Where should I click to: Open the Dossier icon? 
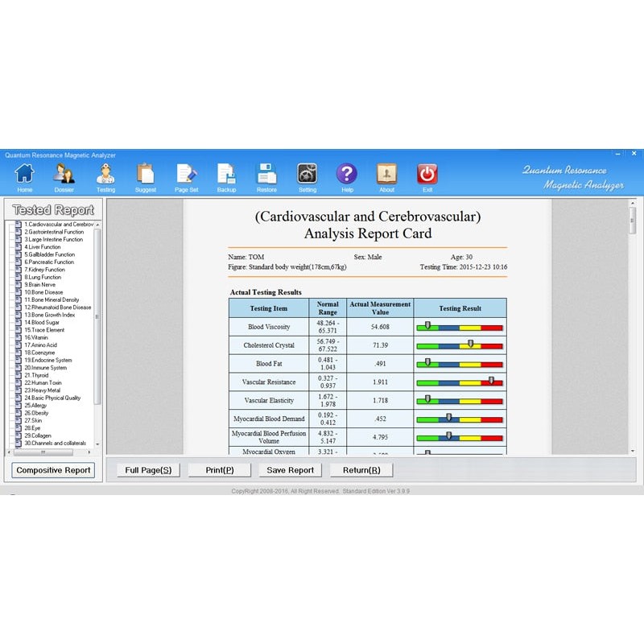pos(64,174)
